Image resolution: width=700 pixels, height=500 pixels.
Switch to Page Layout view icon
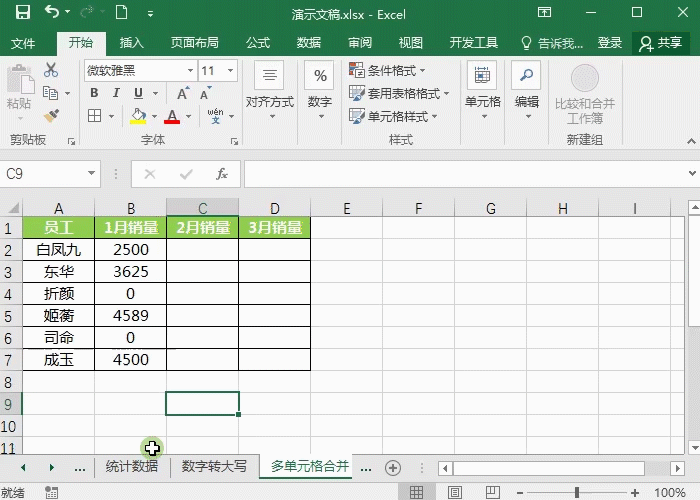(454, 492)
